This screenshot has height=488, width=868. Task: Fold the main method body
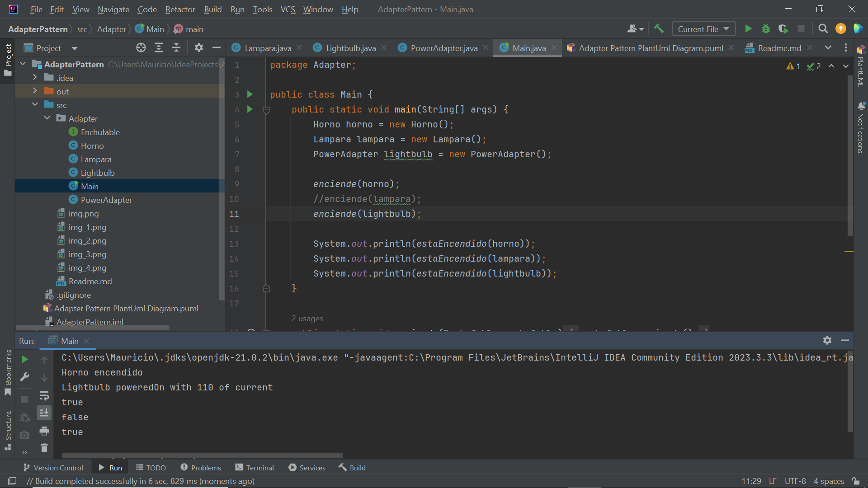tap(266, 110)
